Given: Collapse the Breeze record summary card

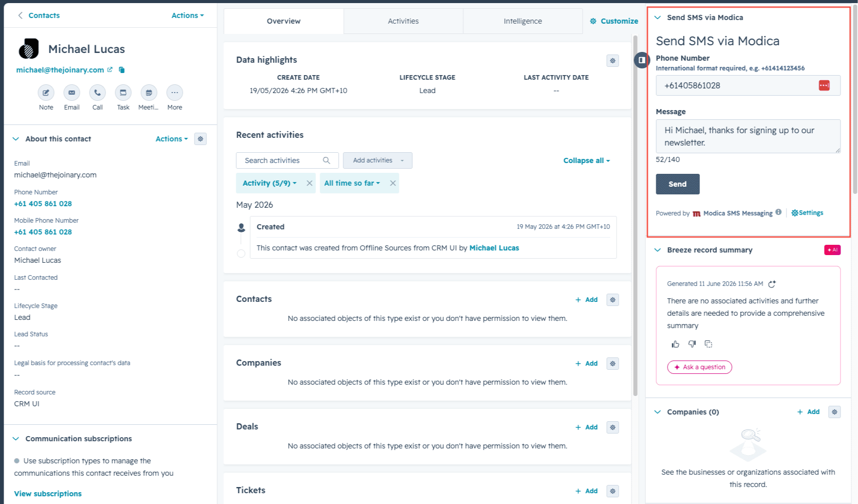Looking at the screenshot, I should [657, 250].
